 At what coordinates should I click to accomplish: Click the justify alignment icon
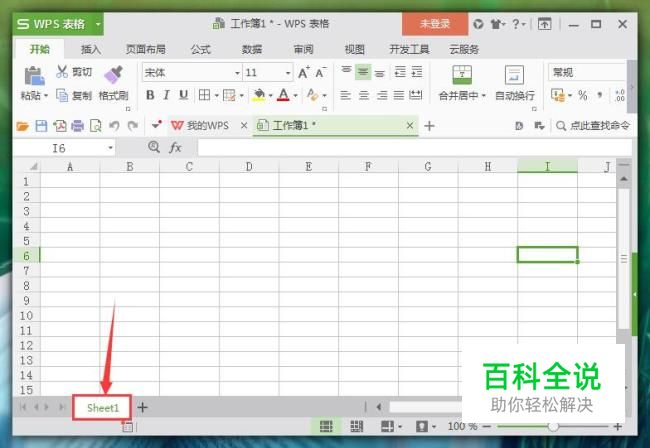(399, 96)
